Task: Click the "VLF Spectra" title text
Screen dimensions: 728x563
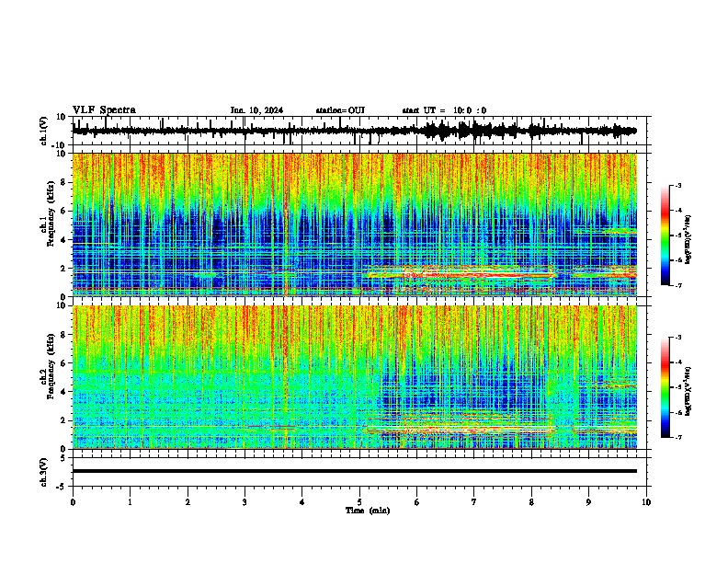Action: pos(104,110)
